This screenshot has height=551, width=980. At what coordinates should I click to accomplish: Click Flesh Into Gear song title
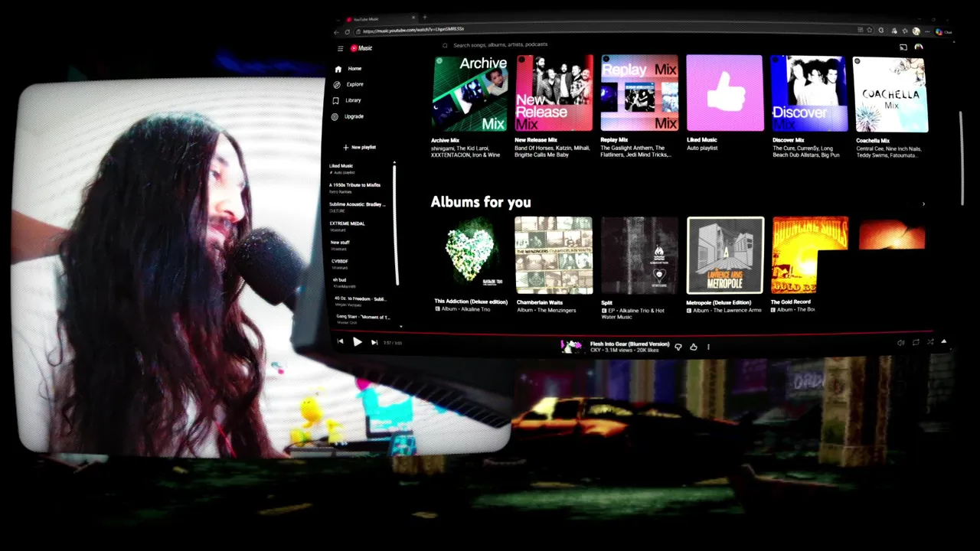(x=629, y=344)
